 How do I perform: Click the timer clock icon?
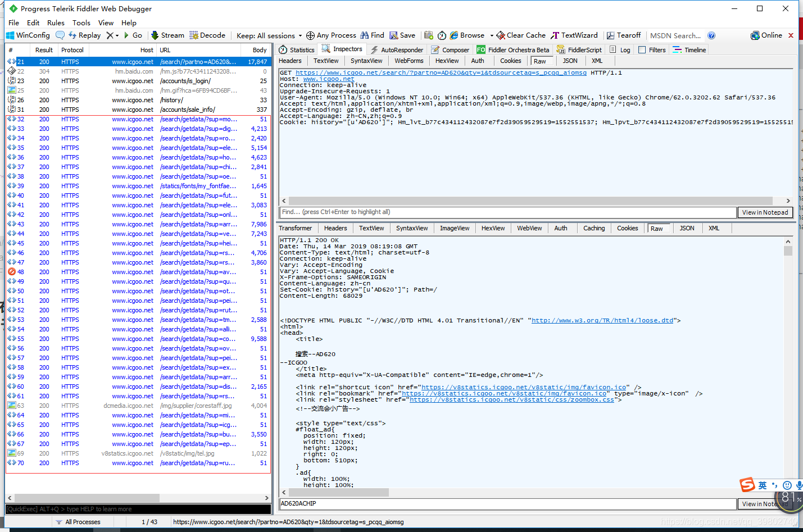coord(442,35)
